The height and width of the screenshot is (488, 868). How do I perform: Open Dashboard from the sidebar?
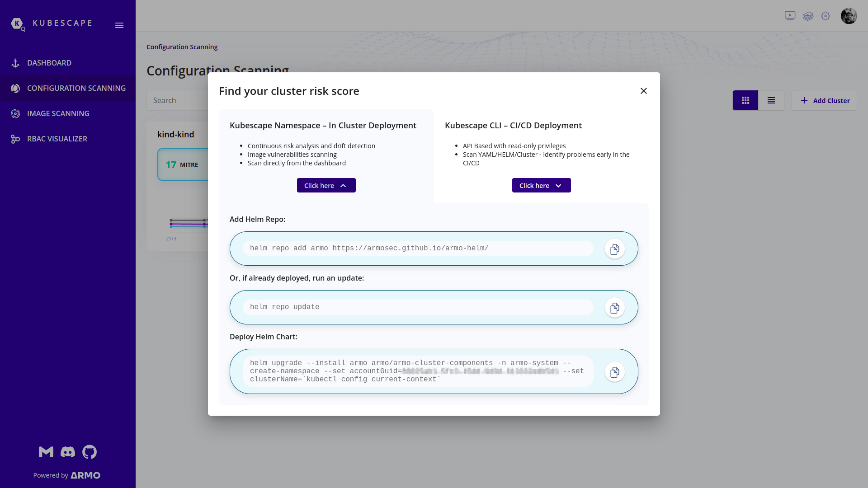pos(68,63)
